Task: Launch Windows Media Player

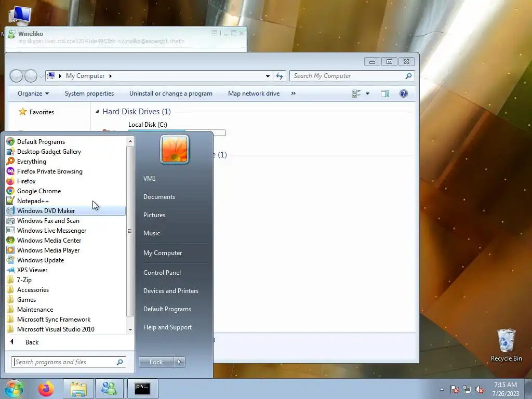Action: 65,250
